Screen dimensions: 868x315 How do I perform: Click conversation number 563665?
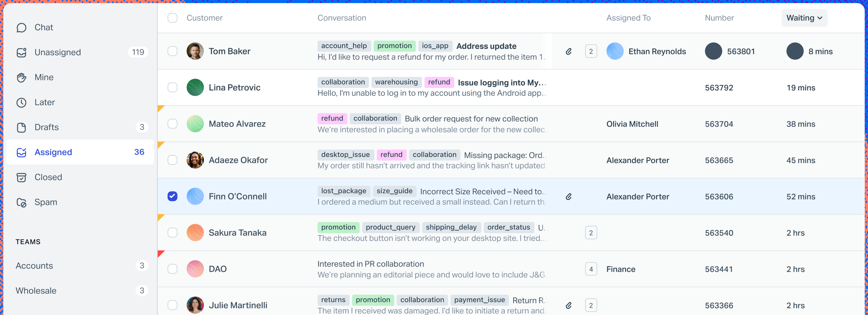719,160
